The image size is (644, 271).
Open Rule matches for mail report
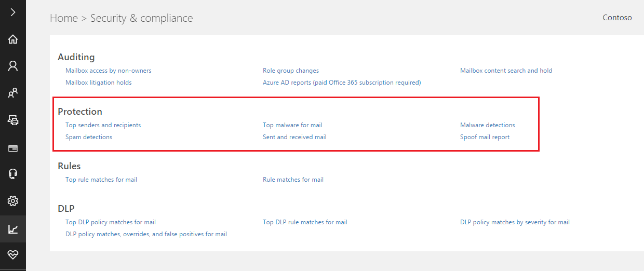(x=293, y=180)
